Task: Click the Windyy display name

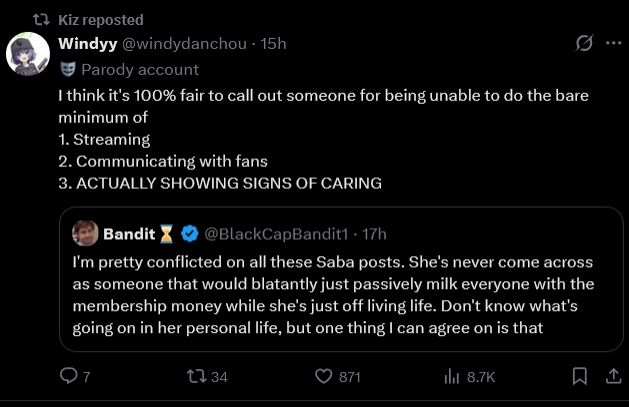Action: tap(87, 44)
